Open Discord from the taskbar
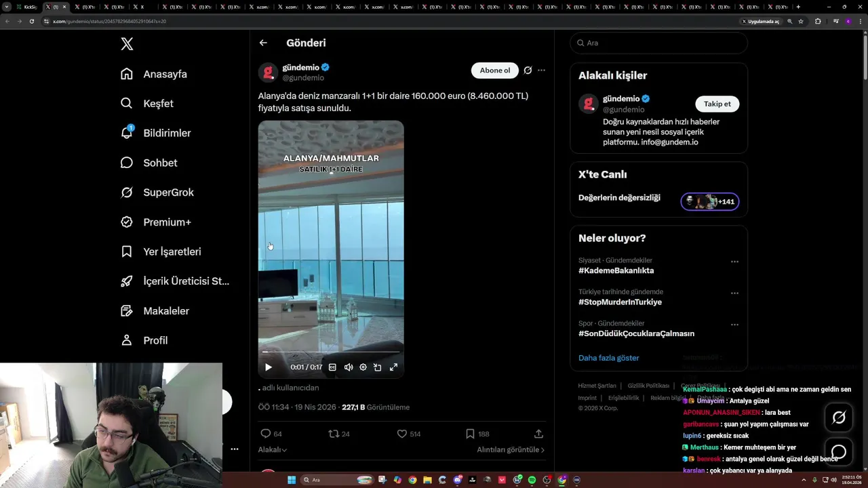 point(458,480)
